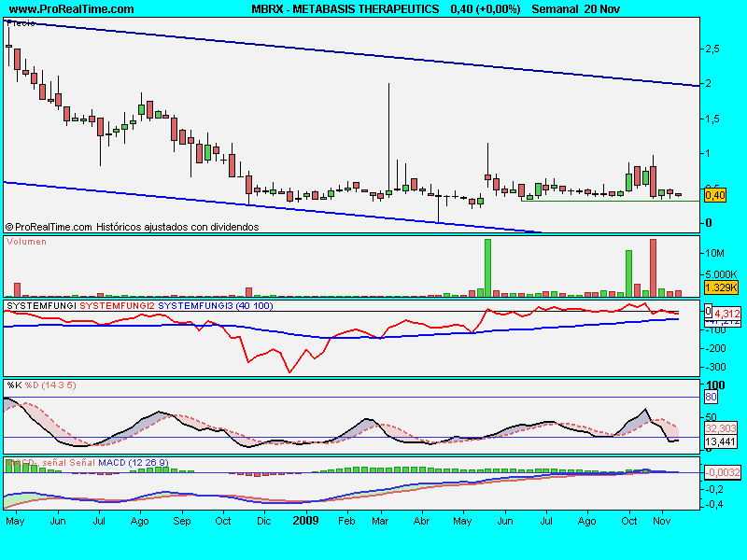Screen dimensions: 747x560
Task: Click the © ProRealTime.com copyright text
Action: (x=49, y=227)
